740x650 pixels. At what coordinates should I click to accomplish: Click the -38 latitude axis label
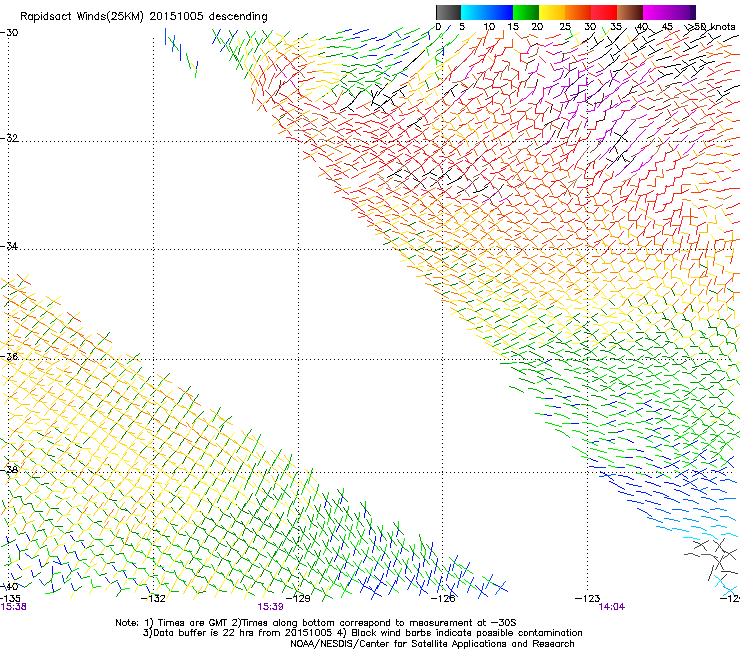(9, 470)
